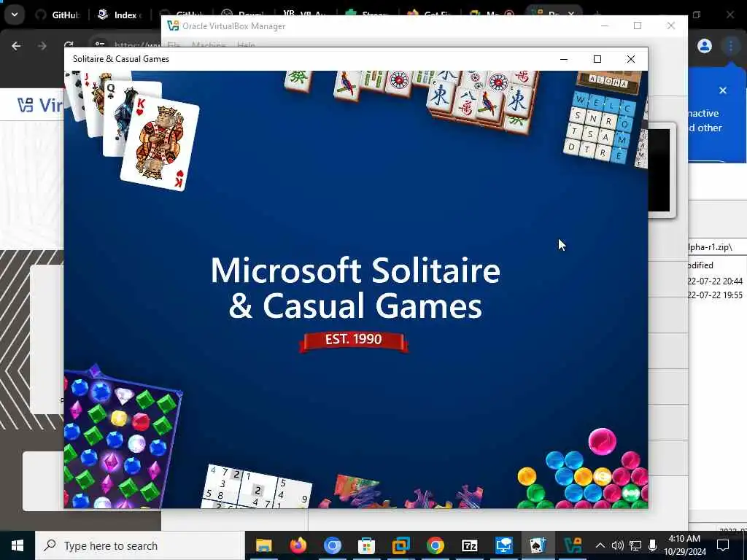Open File Explorer from the taskbar
747x560 pixels.
263,545
